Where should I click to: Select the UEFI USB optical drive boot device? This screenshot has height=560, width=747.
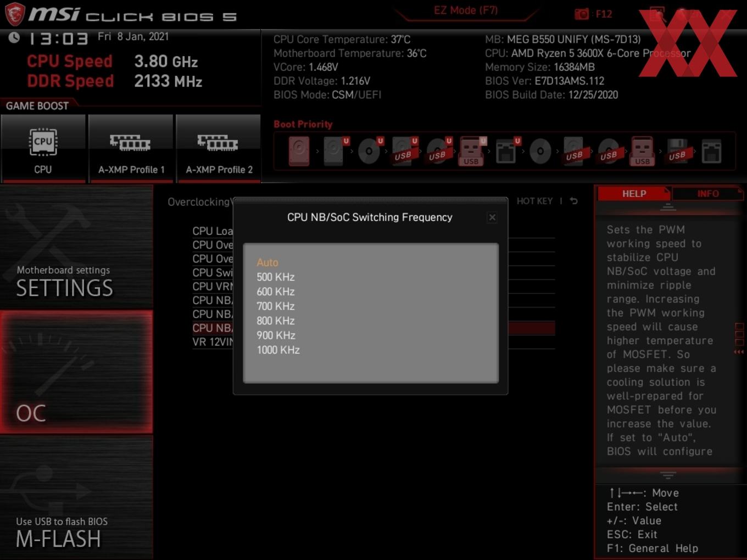438,151
